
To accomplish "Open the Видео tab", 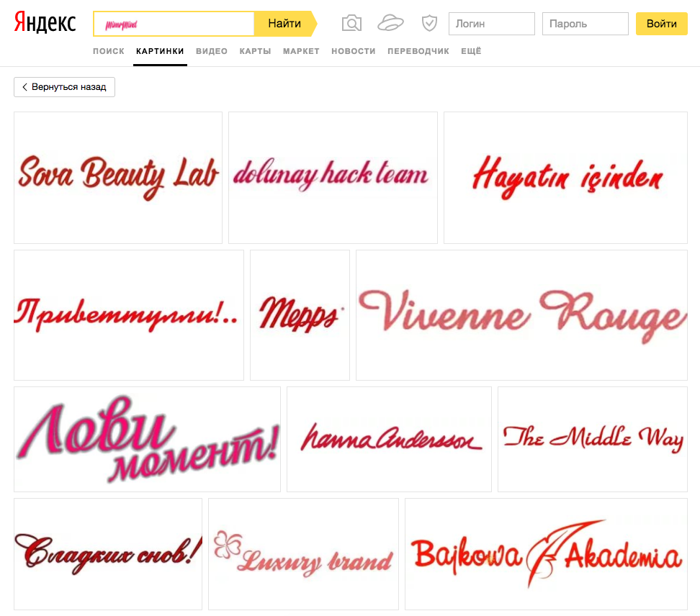I will 212,51.
